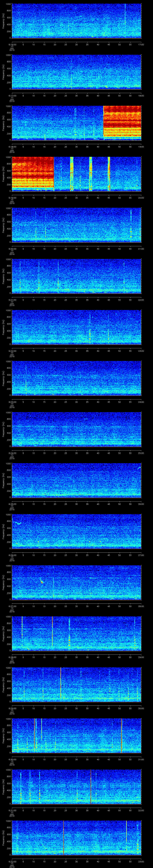Click the spectrogram panel starting at 6:21:00
This screenshot has width=153, height=868.
(x=76, y=276)
